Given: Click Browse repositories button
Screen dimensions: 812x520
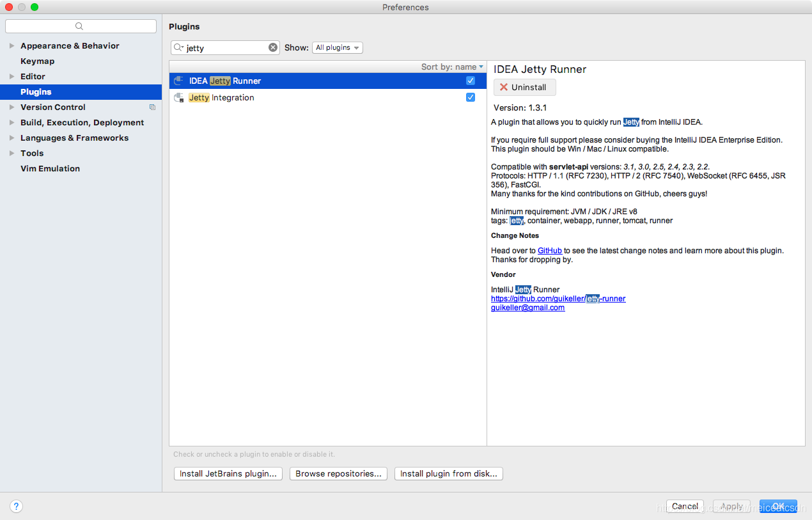Looking at the screenshot, I should click(x=338, y=474).
